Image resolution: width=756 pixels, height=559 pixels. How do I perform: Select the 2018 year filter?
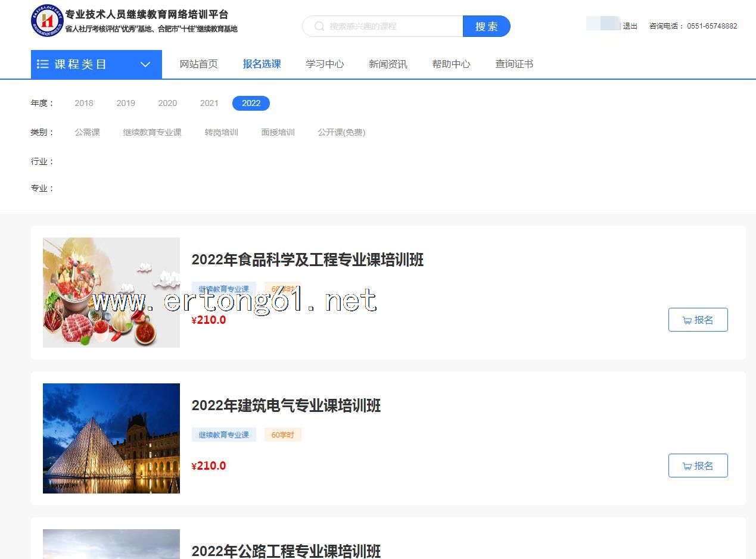click(x=84, y=103)
